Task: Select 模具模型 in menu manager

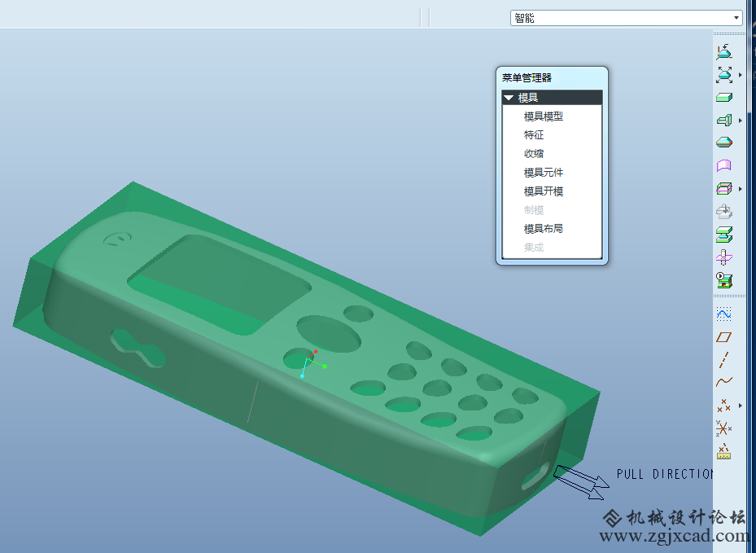Action: (x=544, y=116)
